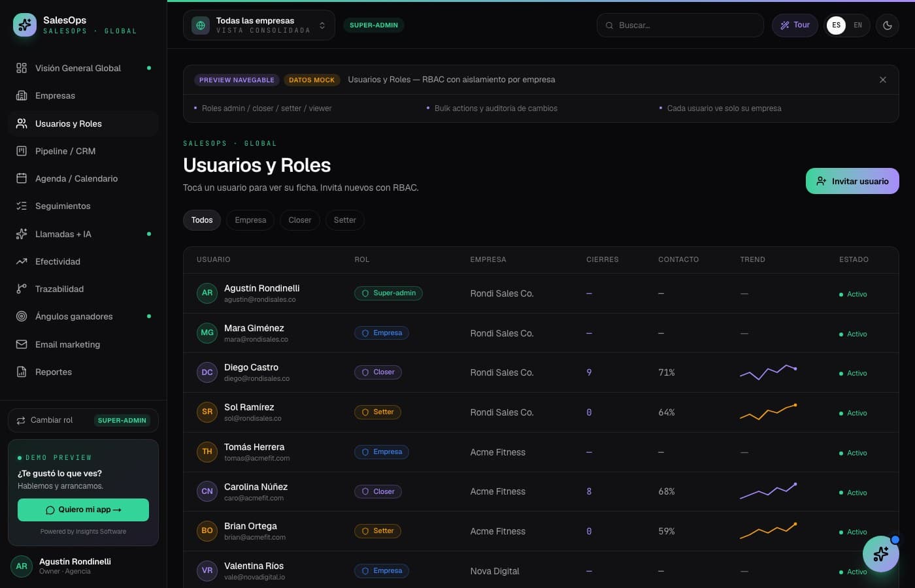This screenshot has width=915, height=588.
Task: Open Agustín Rondinelli profile in sidebar footer
Action: [83, 566]
